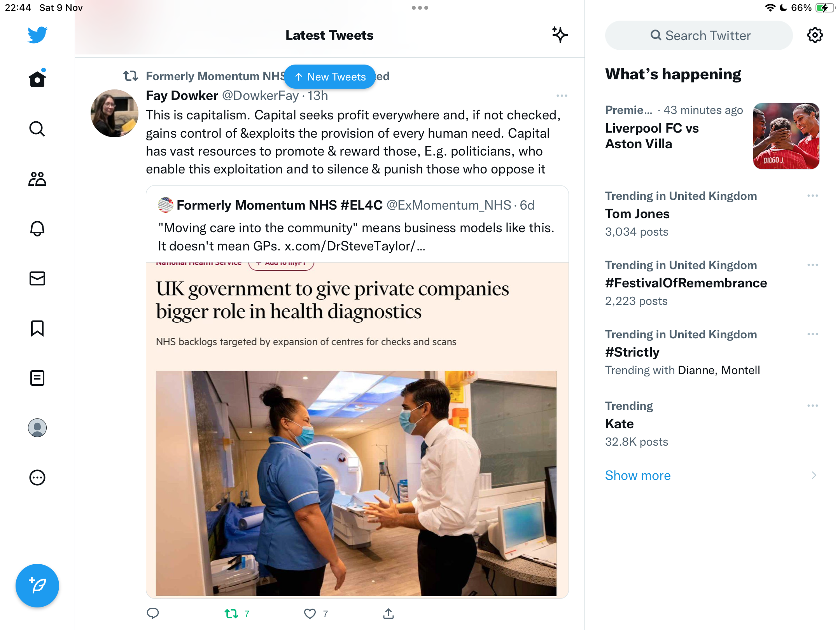
Task: Compose a new tweet
Action: (x=37, y=586)
